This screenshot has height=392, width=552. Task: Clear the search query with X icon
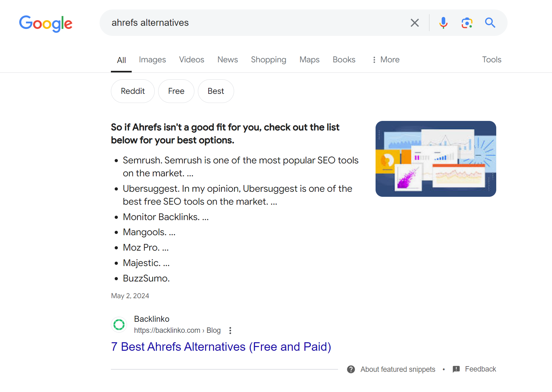click(x=415, y=23)
